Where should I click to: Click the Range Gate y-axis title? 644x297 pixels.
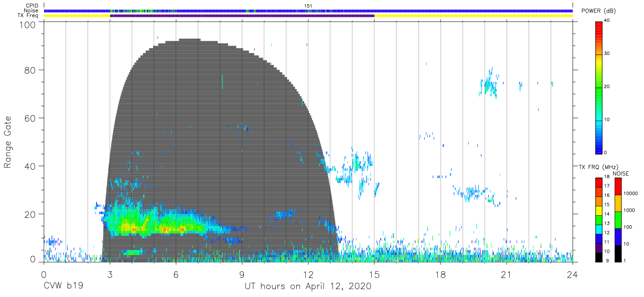pos(8,142)
